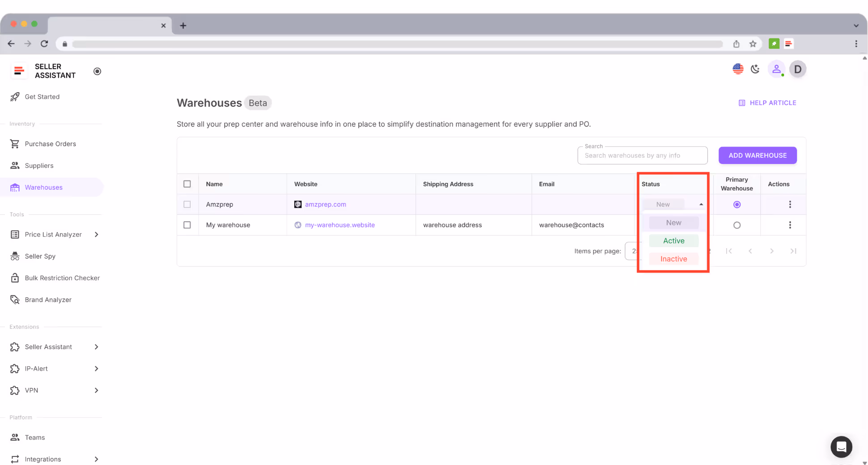
Task: Open the Warehouses section
Action: click(x=43, y=187)
